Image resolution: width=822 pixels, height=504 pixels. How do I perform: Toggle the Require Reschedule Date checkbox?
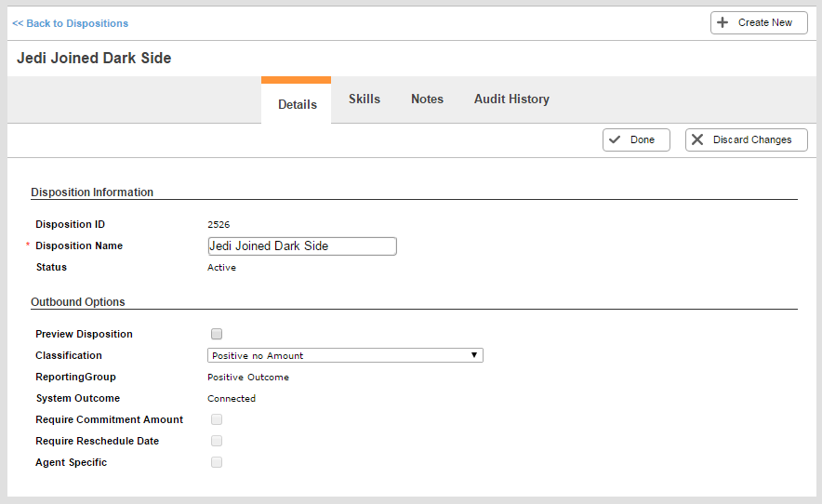click(217, 441)
